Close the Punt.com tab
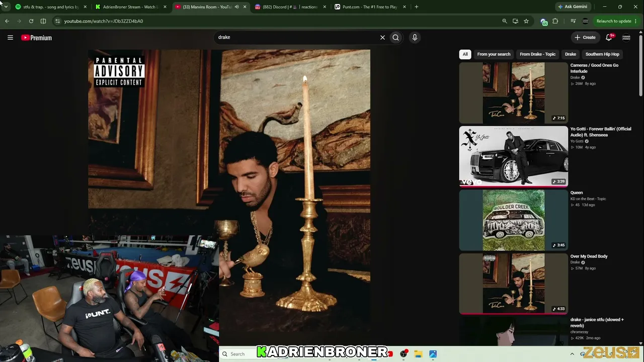Viewport: 644px width, 362px height. [x=404, y=7]
